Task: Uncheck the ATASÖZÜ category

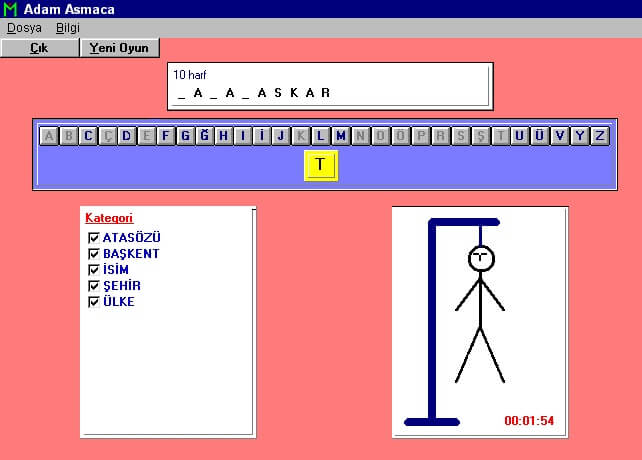Action: (x=94, y=238)
